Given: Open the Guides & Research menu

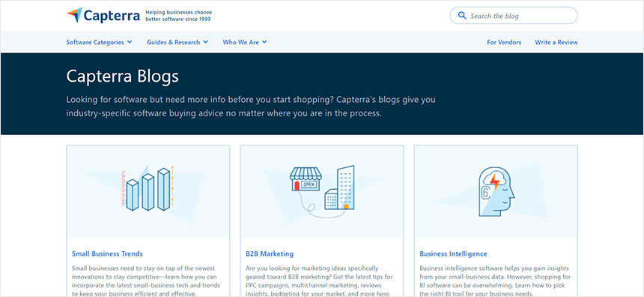Looking at the screenshot, I should (177, 42).
